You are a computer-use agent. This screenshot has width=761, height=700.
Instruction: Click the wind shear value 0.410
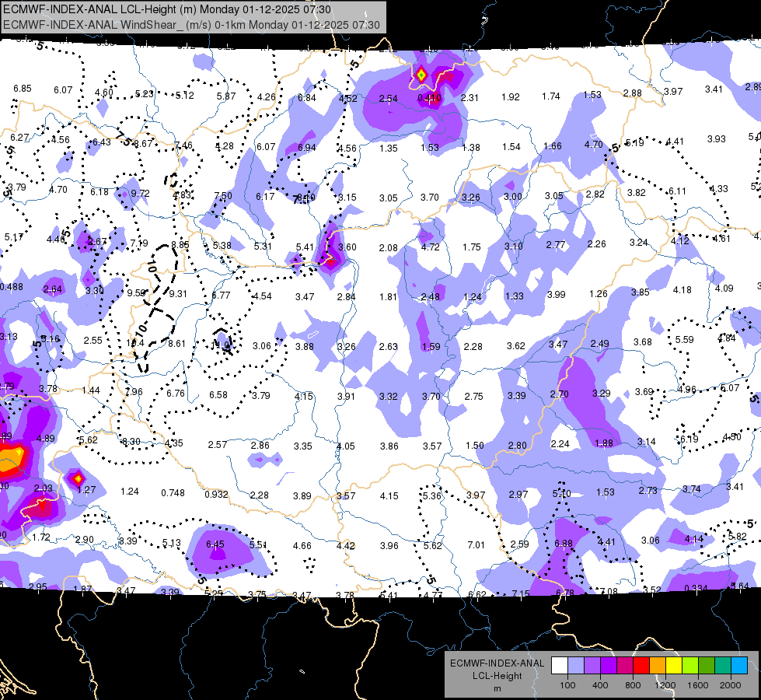click(x=429, y=98)
